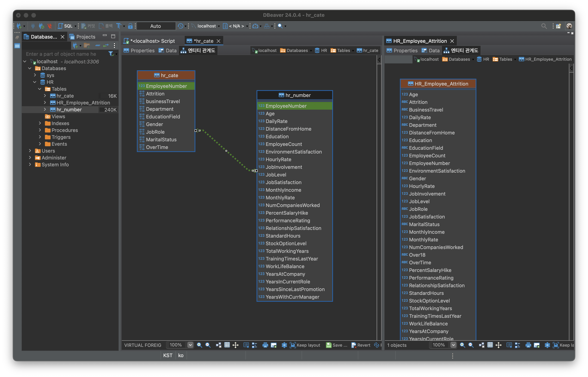Click save diagram as image icon
The image size is (588, 377).
[x=274, y=345]
